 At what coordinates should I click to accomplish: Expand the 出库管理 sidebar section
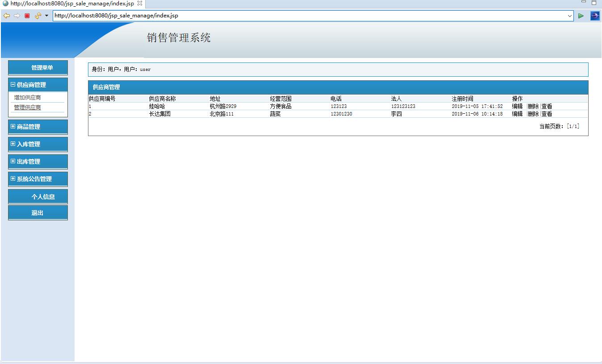[x=12, y=161]
